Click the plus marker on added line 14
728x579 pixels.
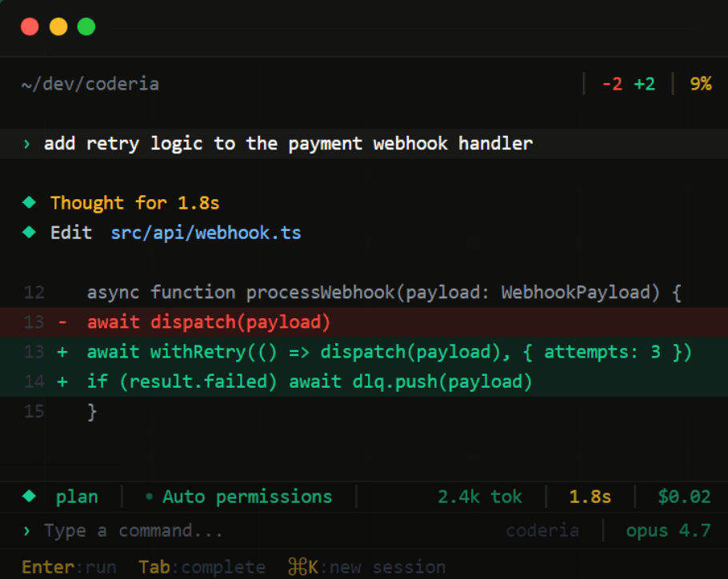62,381
